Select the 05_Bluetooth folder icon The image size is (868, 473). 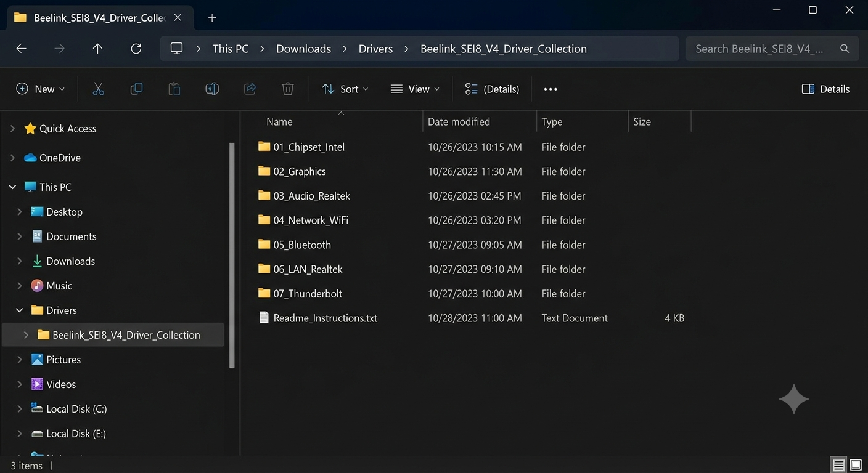tap(264, 245)
